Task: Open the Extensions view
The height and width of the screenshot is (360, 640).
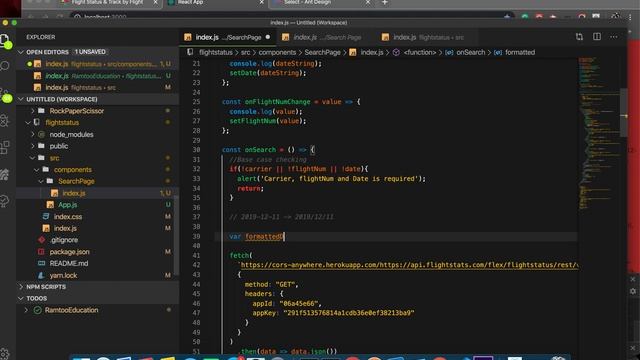Action: (5, 147)
